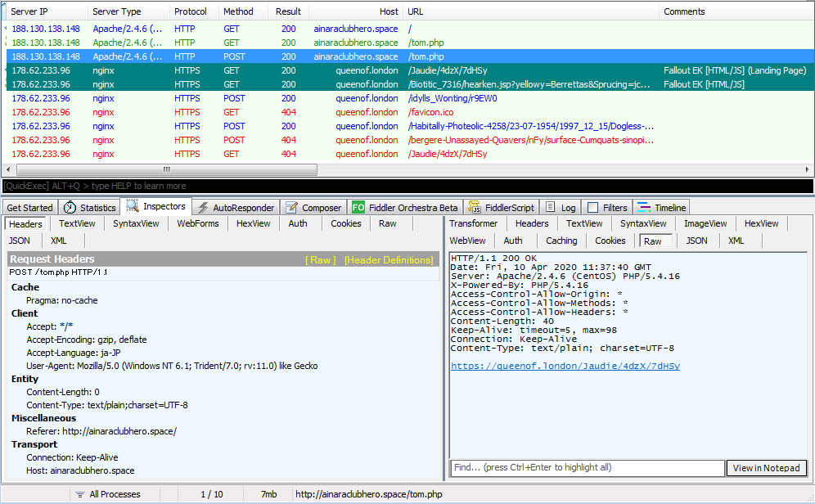
Task: Click the Find text field
Action: pyautogui.click(x=588, y=468)
